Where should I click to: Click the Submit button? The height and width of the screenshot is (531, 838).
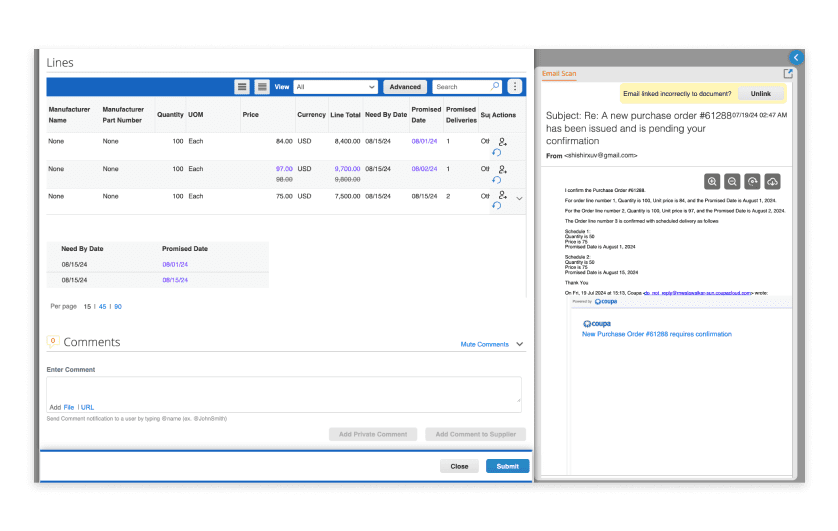pos(507,466)
